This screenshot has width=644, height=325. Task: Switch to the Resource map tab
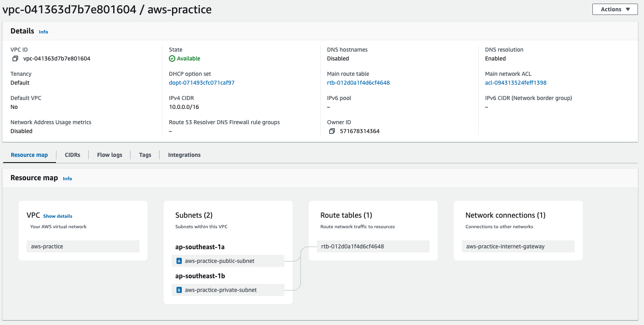click(29, 155)
